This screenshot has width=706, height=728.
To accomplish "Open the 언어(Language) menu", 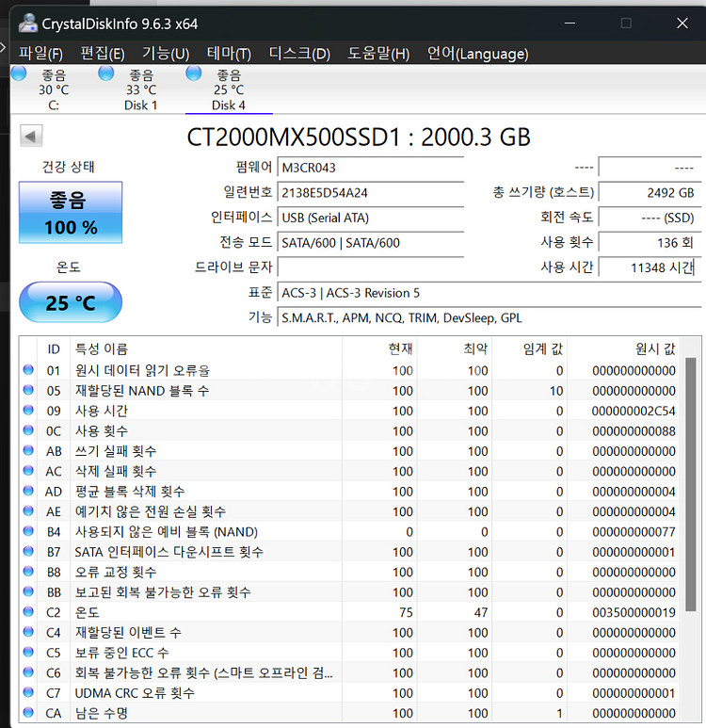I will tap(477, 54).
